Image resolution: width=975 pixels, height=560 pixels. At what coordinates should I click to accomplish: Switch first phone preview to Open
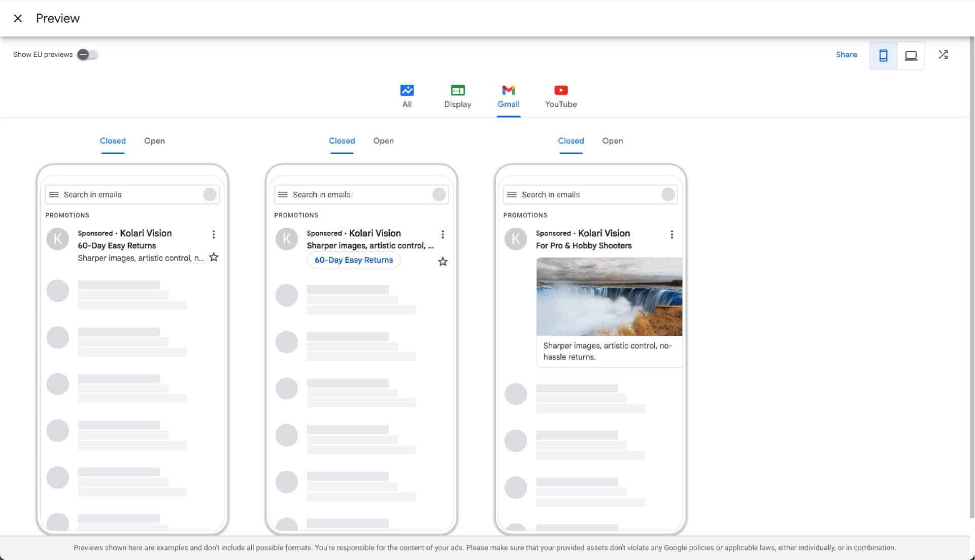pos(154,141)
